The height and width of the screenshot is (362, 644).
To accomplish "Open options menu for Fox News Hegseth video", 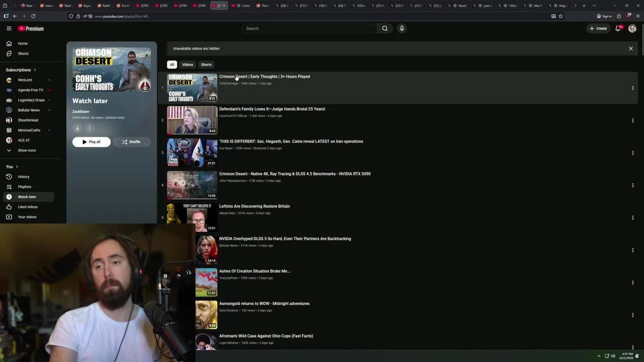I will (633, 153).
